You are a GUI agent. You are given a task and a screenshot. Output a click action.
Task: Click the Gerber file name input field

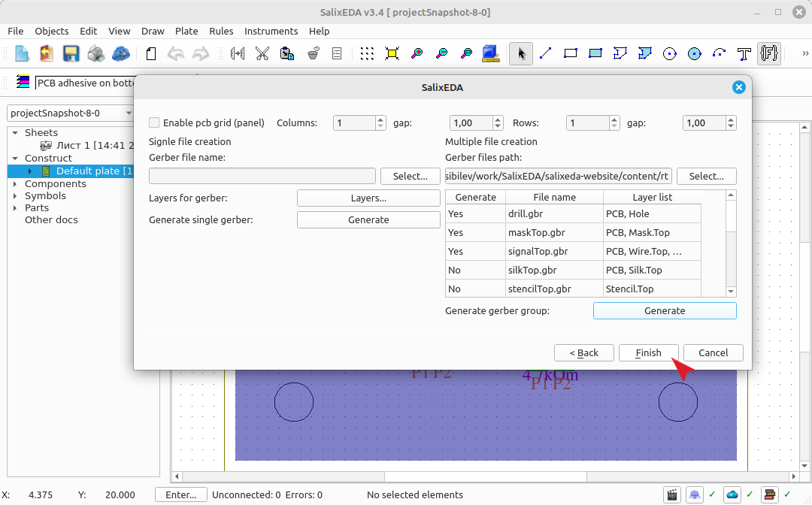pos(262,176)
